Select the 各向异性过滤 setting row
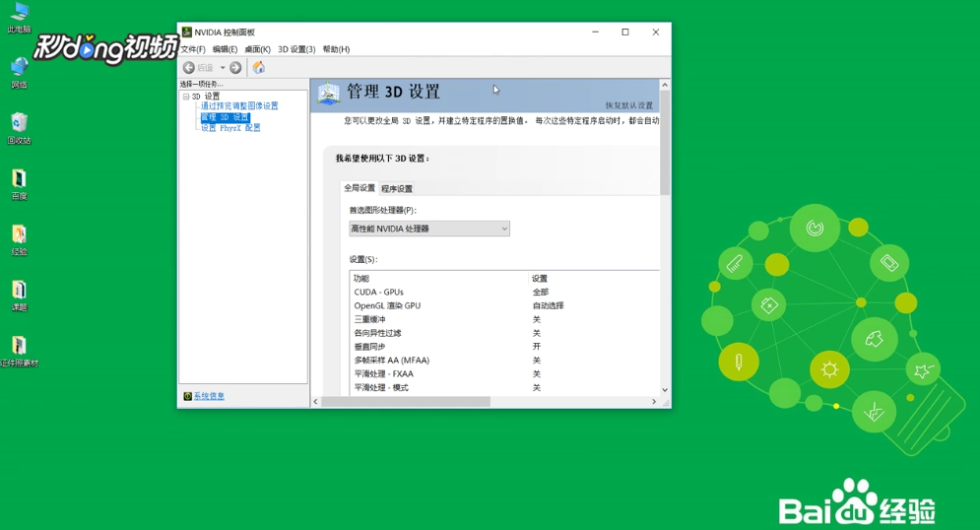The height and width of the screenshot is (530, 980). [x=504, y=333]
